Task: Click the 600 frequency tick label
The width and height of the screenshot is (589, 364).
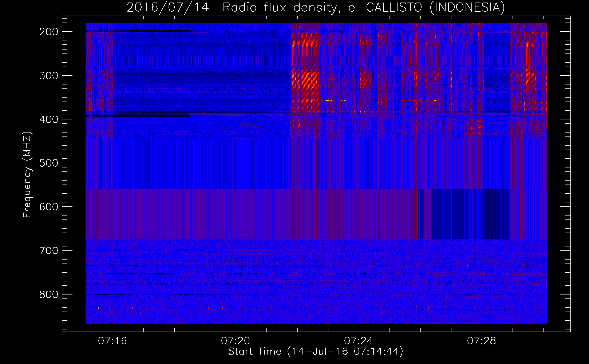Action: tap(49, 207)
